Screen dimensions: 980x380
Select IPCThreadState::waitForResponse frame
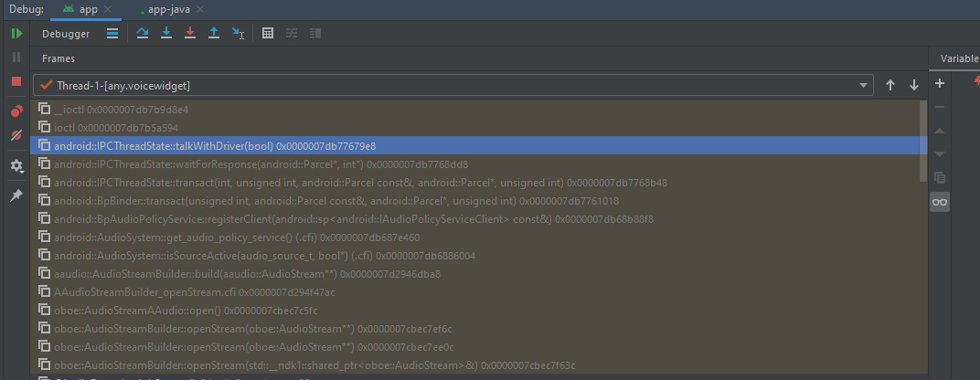(475, 164)
